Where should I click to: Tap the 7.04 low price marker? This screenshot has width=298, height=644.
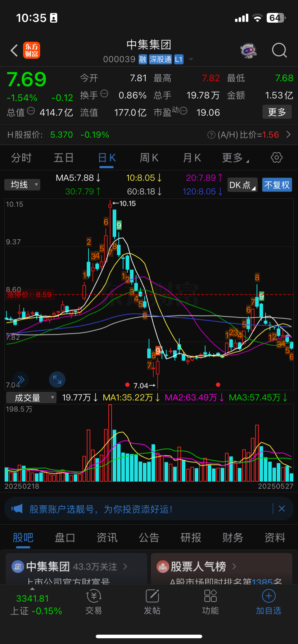coord(144,386)
